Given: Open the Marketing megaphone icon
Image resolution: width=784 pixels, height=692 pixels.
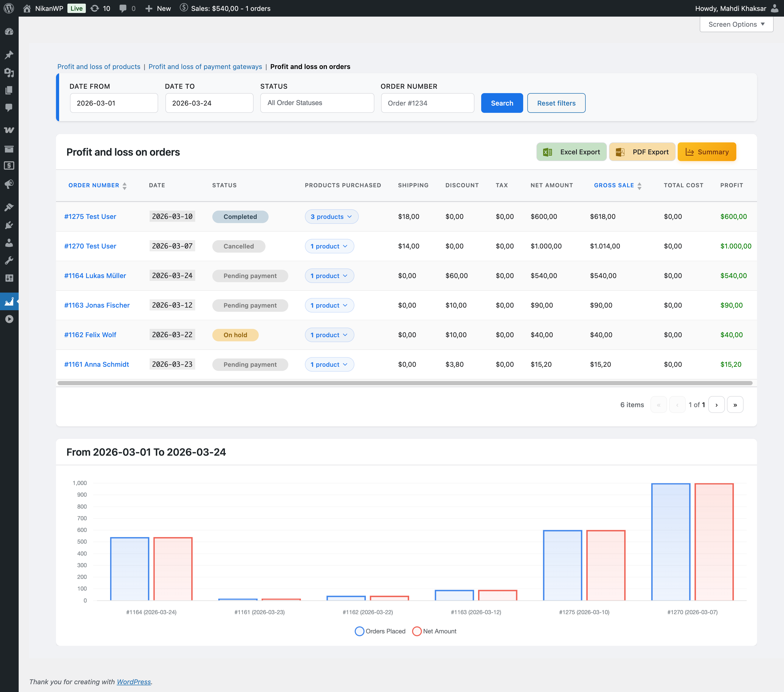Looking at the screenshot, I should 9,184.
